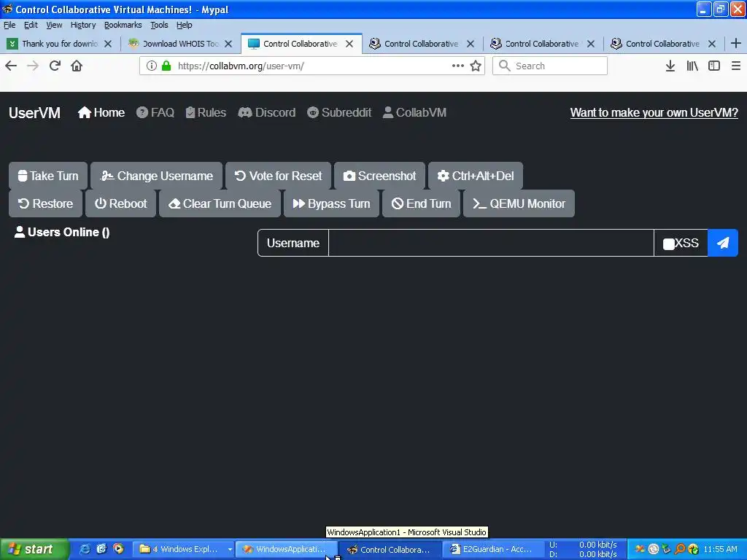Take a VM Screenshot

379,176
